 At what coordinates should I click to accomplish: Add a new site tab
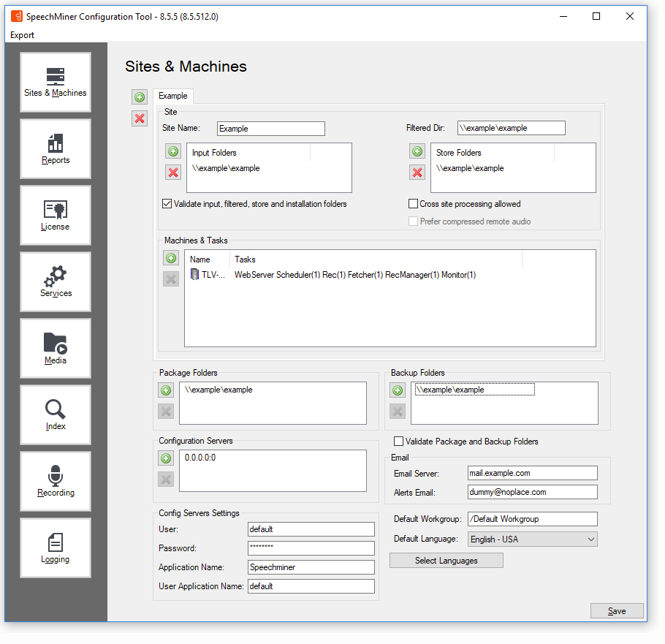pyautogui.click(x=140, y=96)
